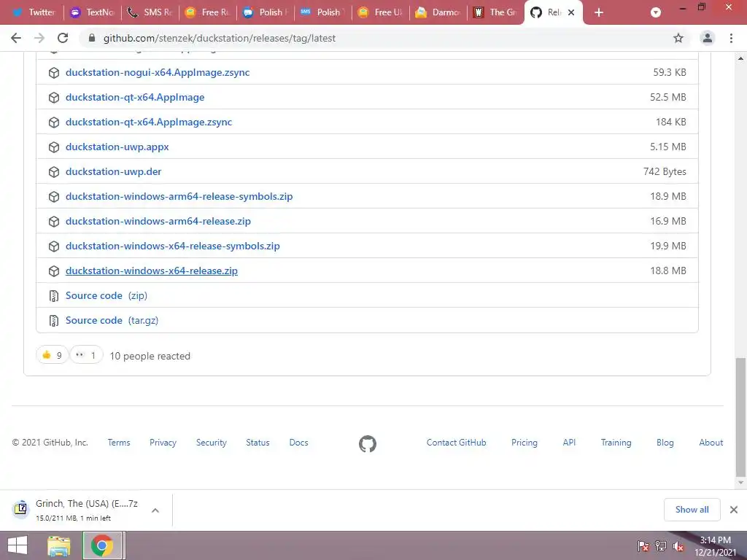The image size is (747, 560).
Task: Click the forward navigation arrow
Action: 39,38
